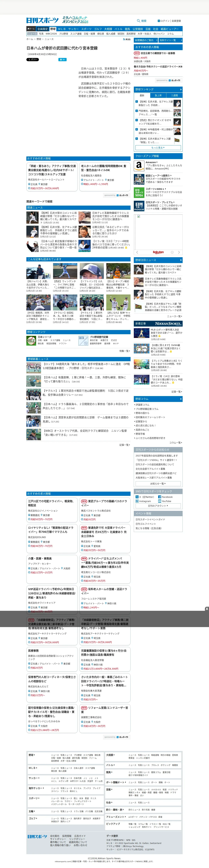
Task: Open the Instagram social icon
Action: pyautogui.click(x=137, y=501)
